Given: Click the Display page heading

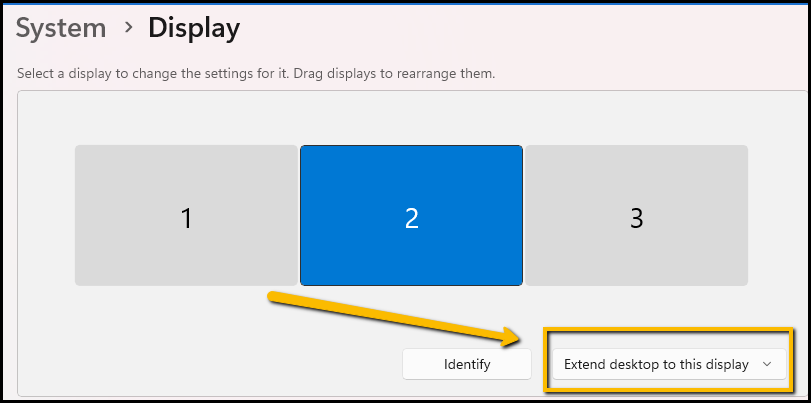Looking at the screenshot, I should (194, 28).
